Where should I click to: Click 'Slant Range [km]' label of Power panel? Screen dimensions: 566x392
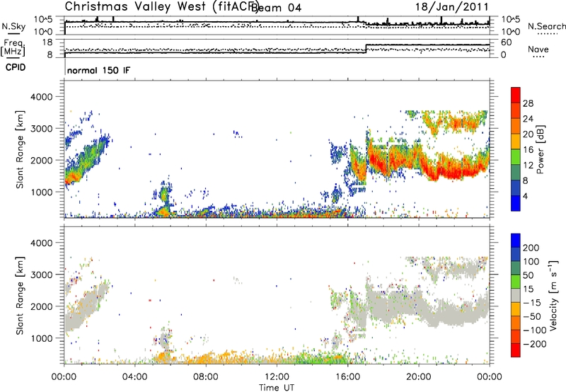(20, 149)
